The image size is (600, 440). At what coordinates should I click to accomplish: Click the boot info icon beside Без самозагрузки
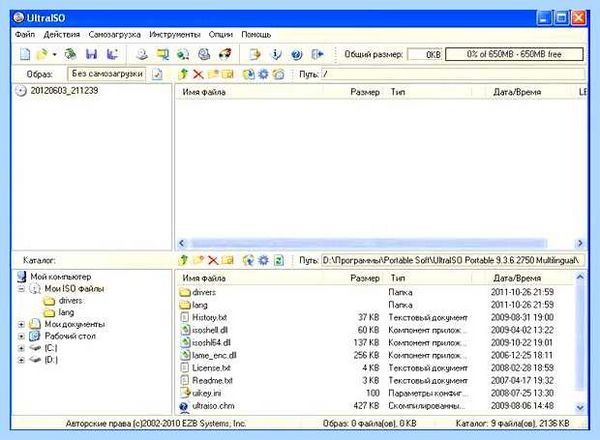[x=157, y=74]
